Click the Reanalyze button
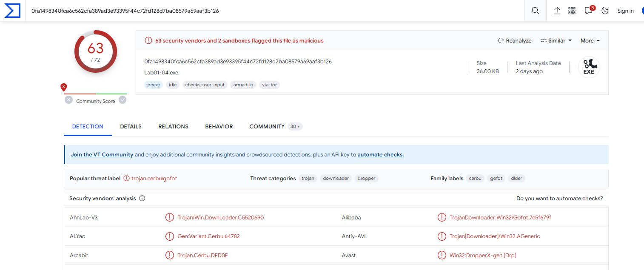Screen dimensions: 644x270 click(x=515, y=41)
